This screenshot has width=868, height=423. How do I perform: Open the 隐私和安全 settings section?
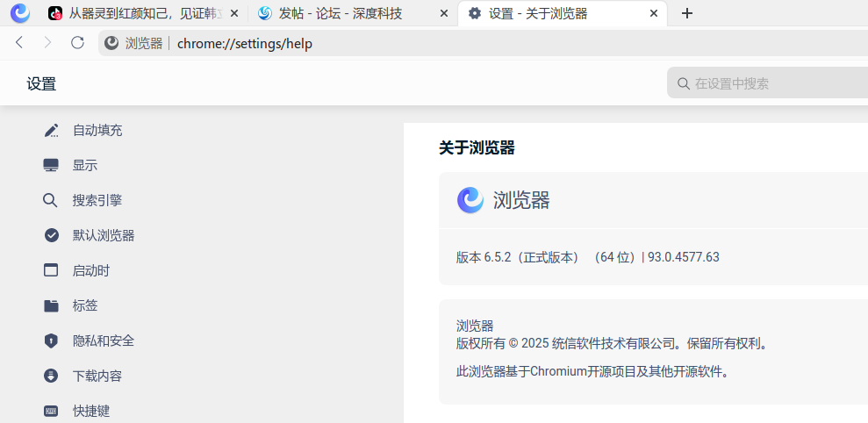[x=104, y=341]
